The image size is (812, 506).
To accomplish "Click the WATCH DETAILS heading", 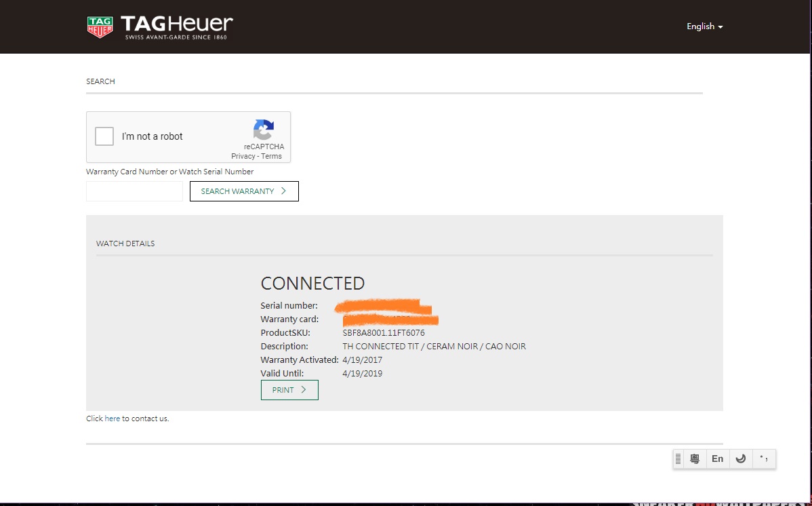I will 125,243.
